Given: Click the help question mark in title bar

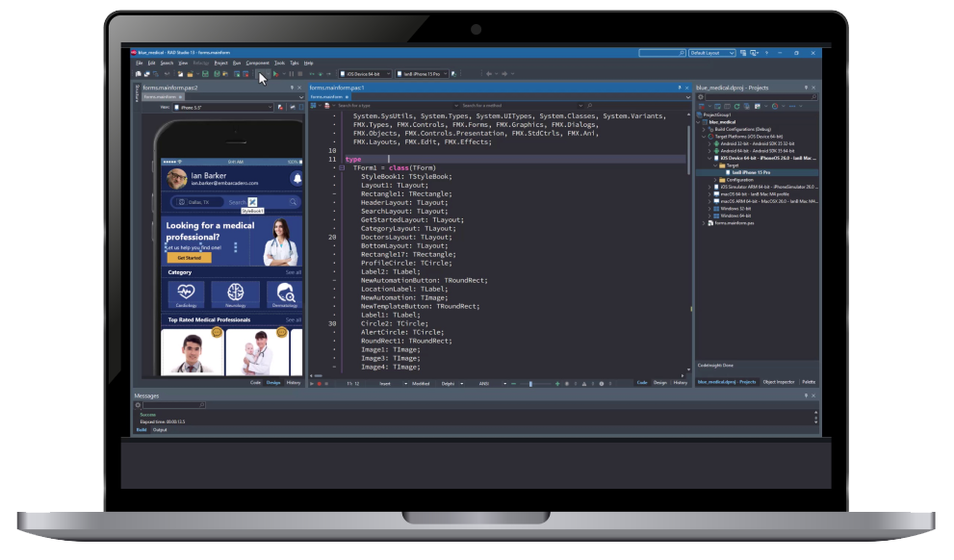Looking at the screenshot, I should (x=766, y=53).
